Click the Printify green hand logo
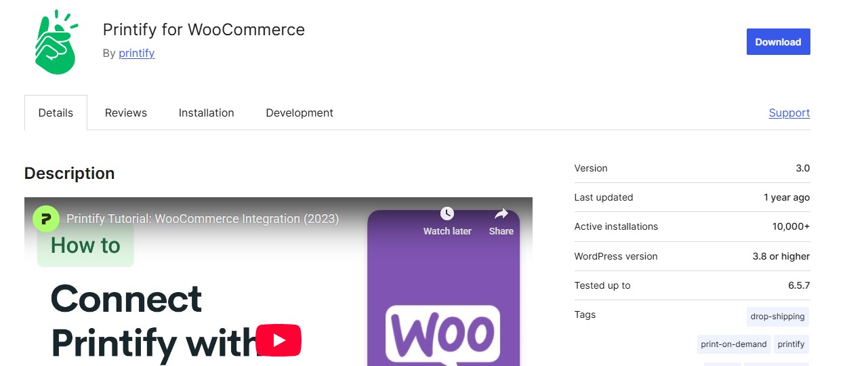 coord(56,42)
